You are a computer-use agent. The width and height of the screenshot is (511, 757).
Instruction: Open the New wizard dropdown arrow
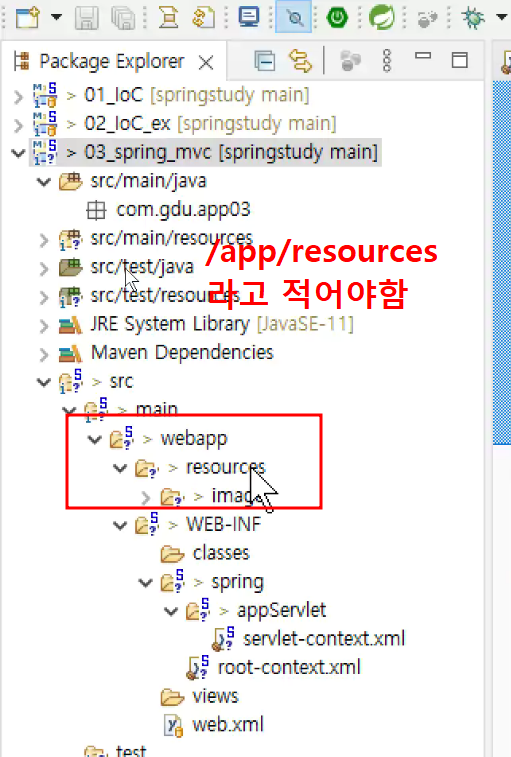tap(57, 18)
